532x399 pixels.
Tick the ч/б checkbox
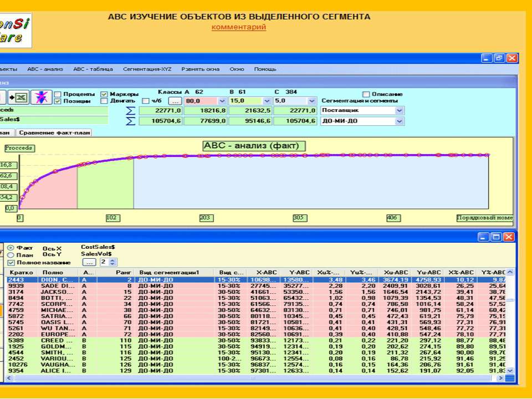click(146, 101)
